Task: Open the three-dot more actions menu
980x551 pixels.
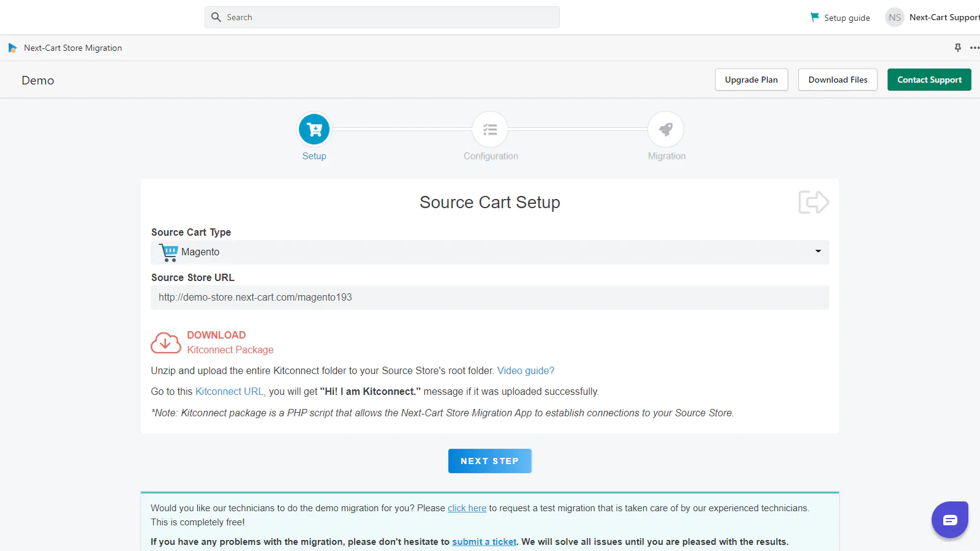Action: point(974,48)
